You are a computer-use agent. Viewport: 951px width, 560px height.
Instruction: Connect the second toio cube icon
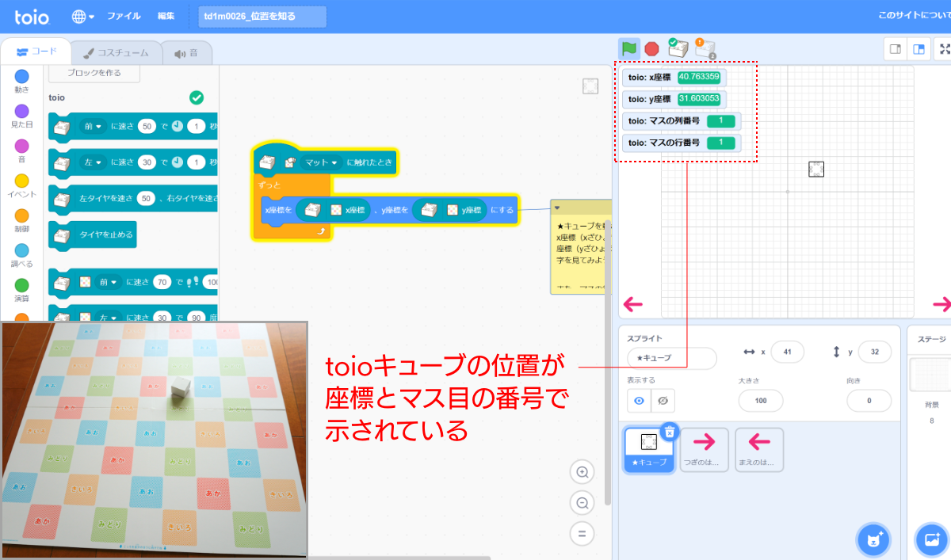[705, 49]
